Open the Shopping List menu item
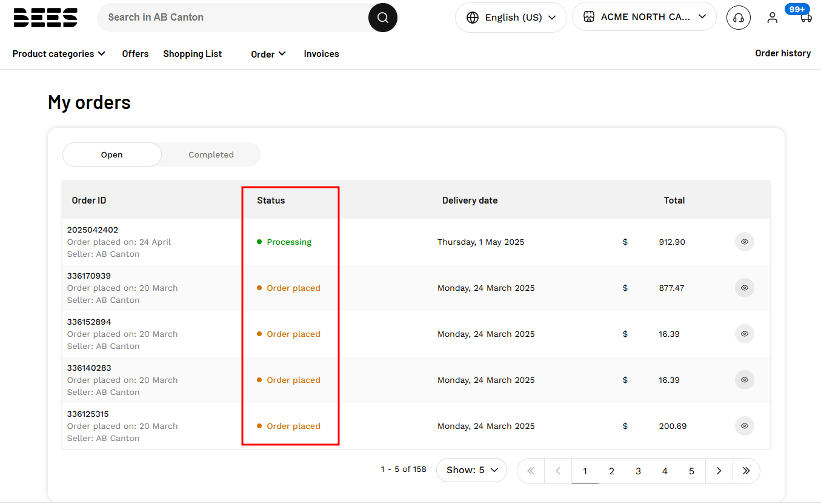 [x=192, y=54]
